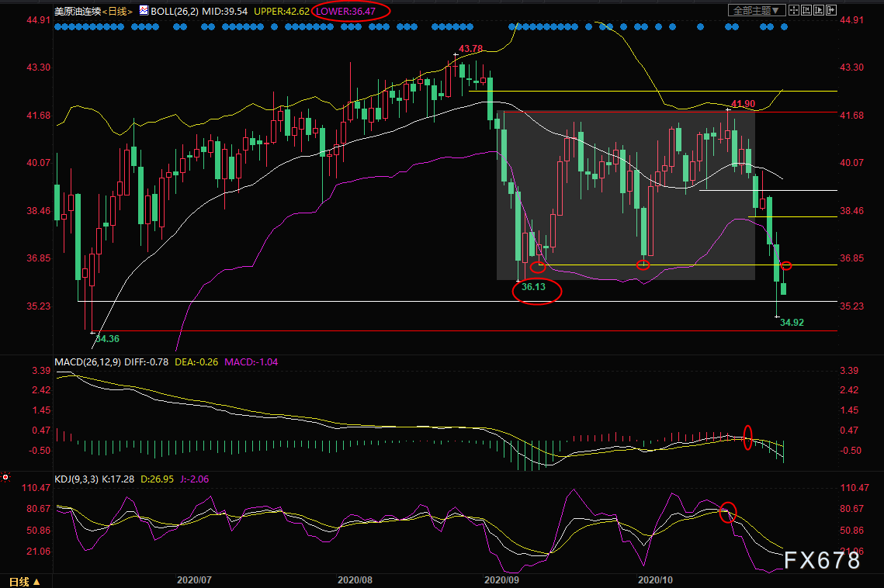Click the compress chart axis icon

point(806,10)
